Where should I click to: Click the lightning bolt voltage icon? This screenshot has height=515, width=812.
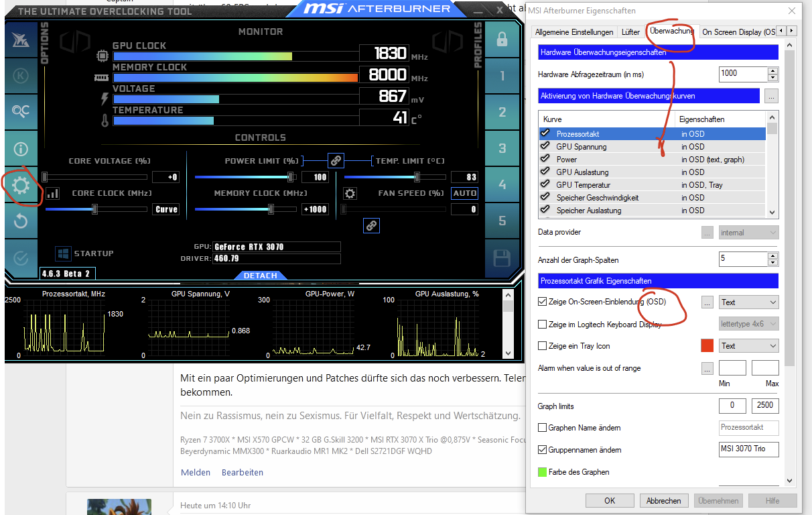point(104,99)
